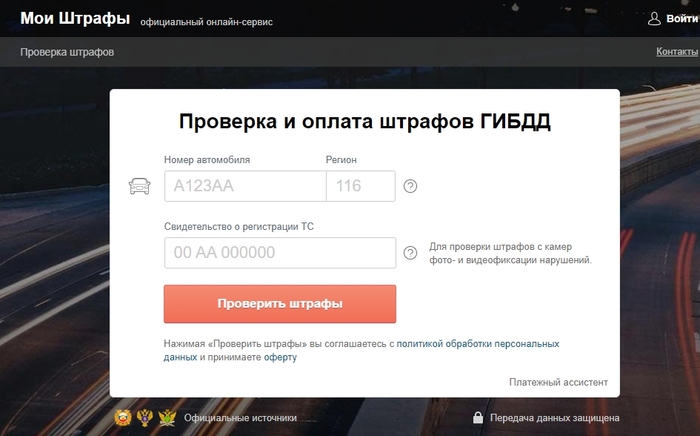Open the Войти login link

point(682,19)
